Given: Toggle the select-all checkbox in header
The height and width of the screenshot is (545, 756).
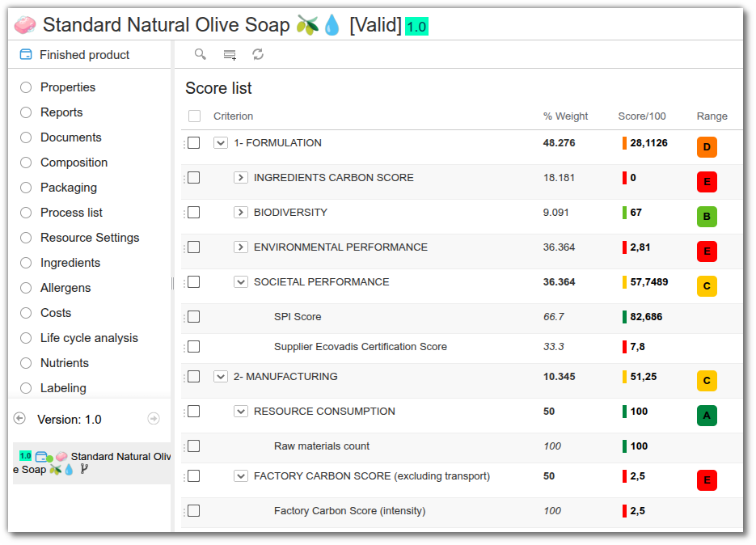Looking at the screenshot, I should (x=194, y=116).
